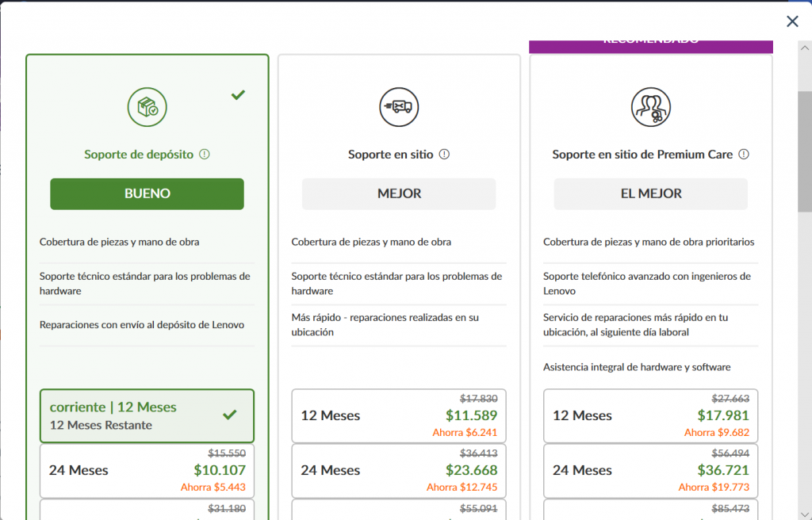Choose 24 Meses onsite support at $23.668
The height and width of the screenshot is (520, 812).
(399, 470)
